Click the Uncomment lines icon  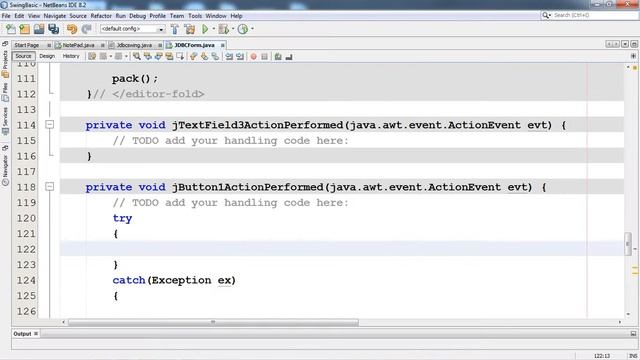click(289, 56)
